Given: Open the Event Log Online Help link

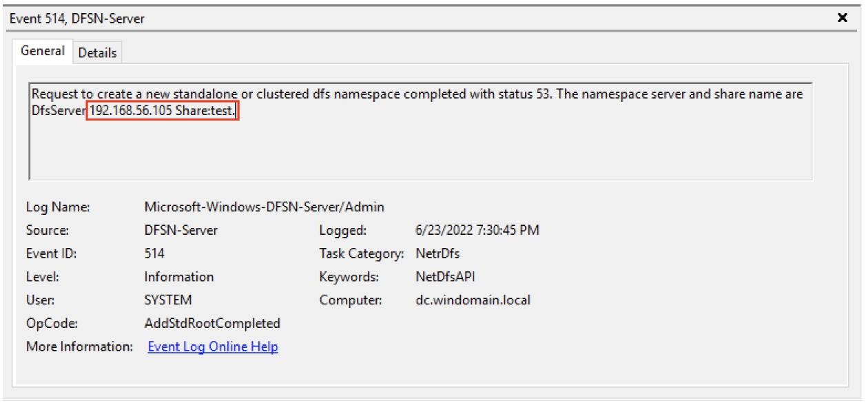Looking at the screenshot, I should [213, 346].
